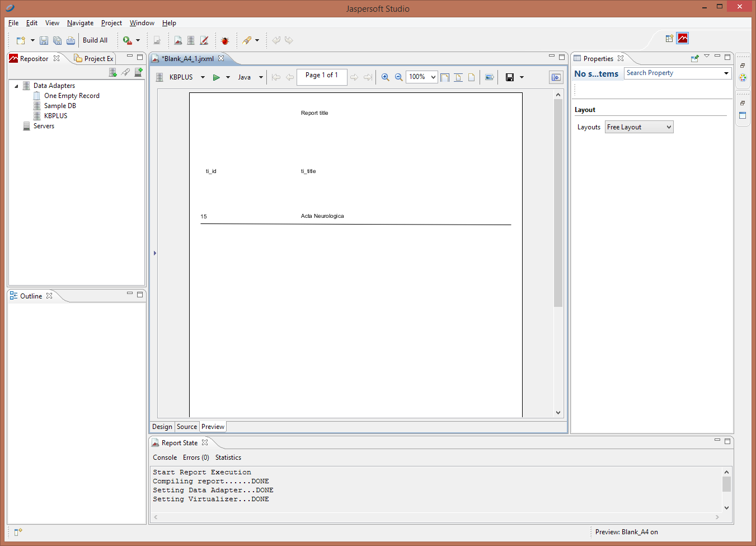Click the Search Property field

tap(678, 73)
